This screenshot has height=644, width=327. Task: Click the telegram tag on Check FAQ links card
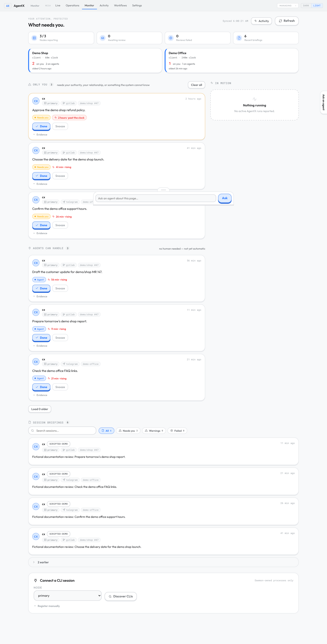tap(70, 364)
